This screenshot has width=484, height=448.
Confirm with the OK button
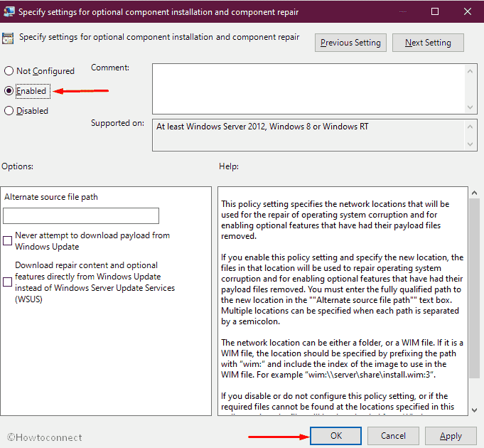point(336,436)
